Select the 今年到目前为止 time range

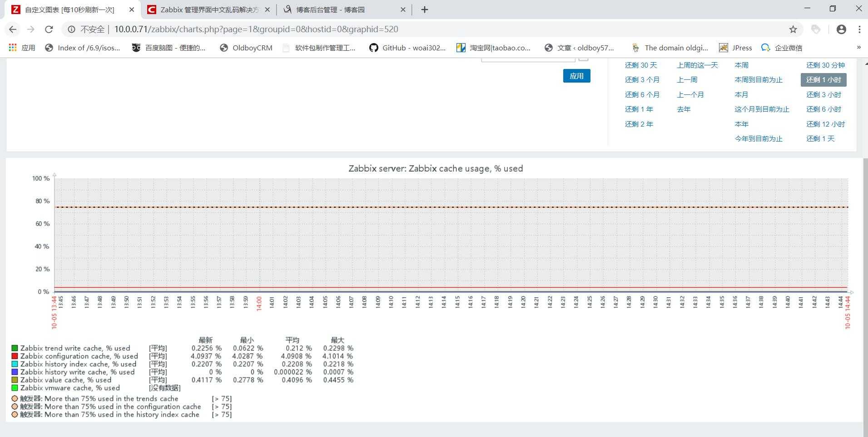(x=758, y=139)
